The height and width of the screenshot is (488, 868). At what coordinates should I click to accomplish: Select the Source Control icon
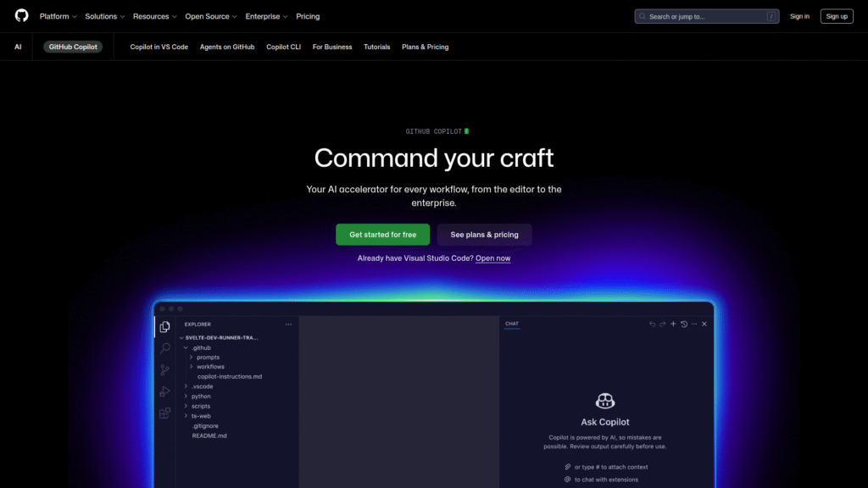click(164, 369)
